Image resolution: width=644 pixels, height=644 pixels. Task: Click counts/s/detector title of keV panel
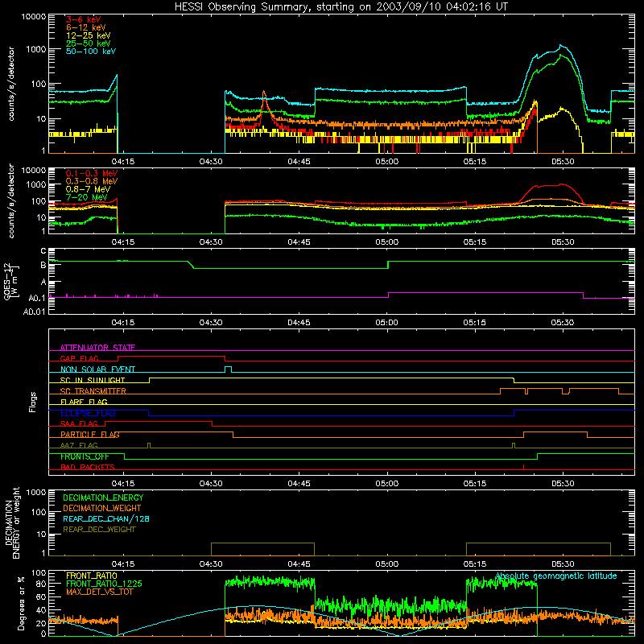[11, 84]
